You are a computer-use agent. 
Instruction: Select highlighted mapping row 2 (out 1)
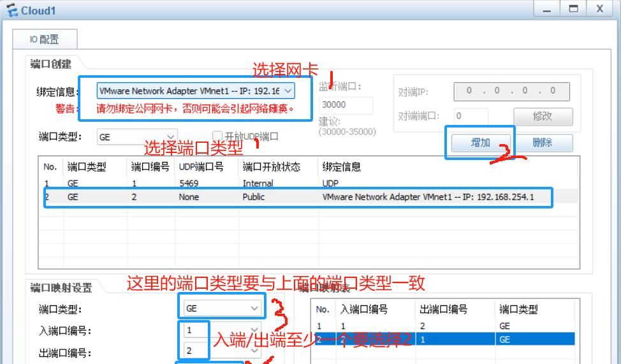pyautogui.click(x=444, y=339)
